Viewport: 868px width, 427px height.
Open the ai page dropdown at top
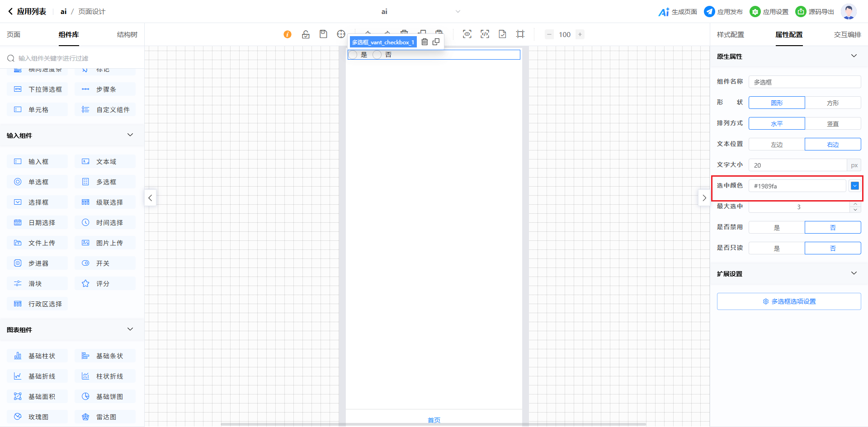tap(458, 12)
